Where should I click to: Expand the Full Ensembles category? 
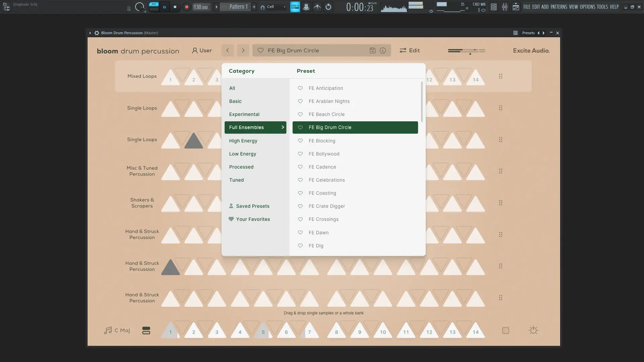[282, 127]
